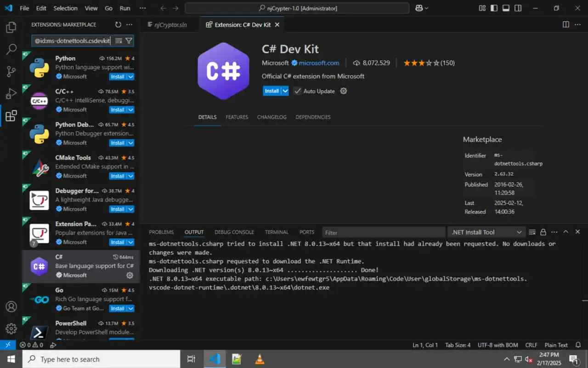Clear the output panel
This screenshot has height=368, width=588.
pos(532,232)
